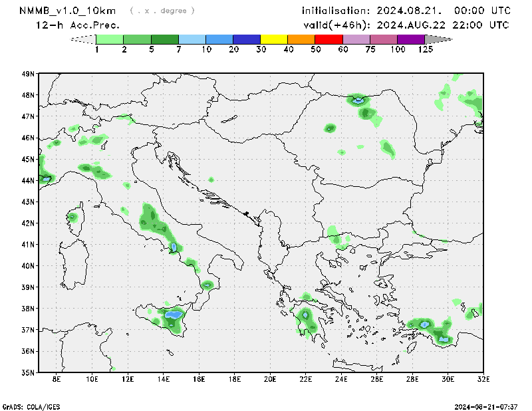Select the 20E longitude axis label

point(270,379)
